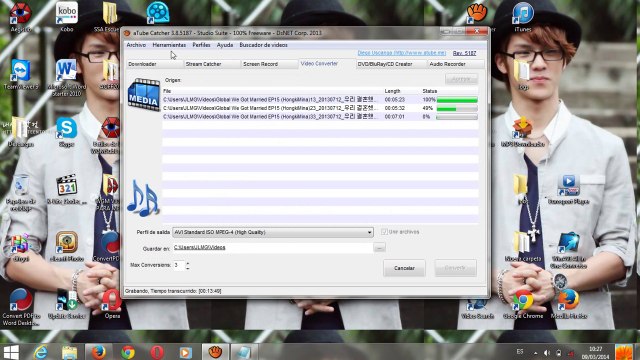Click the iTunes desktop shortcut

pos(523,17)
